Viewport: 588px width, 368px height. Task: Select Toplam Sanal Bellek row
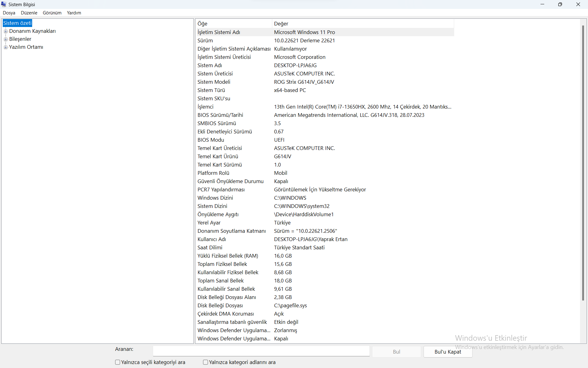tap(325, 281)
